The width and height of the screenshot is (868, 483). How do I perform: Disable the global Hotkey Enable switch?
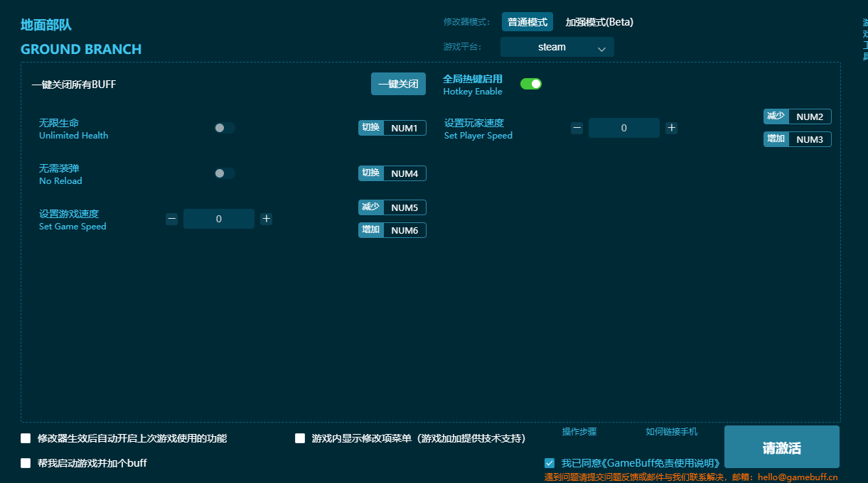(x=530, y=83)
